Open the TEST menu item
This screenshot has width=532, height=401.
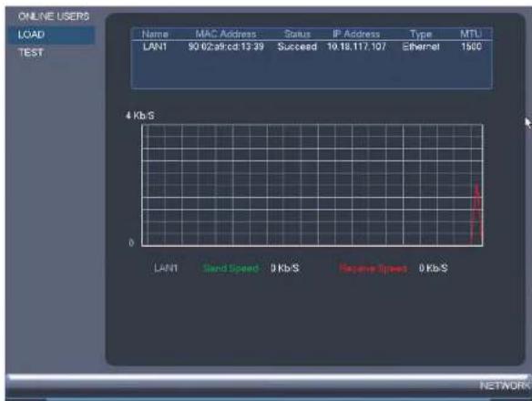click(31, 53)
